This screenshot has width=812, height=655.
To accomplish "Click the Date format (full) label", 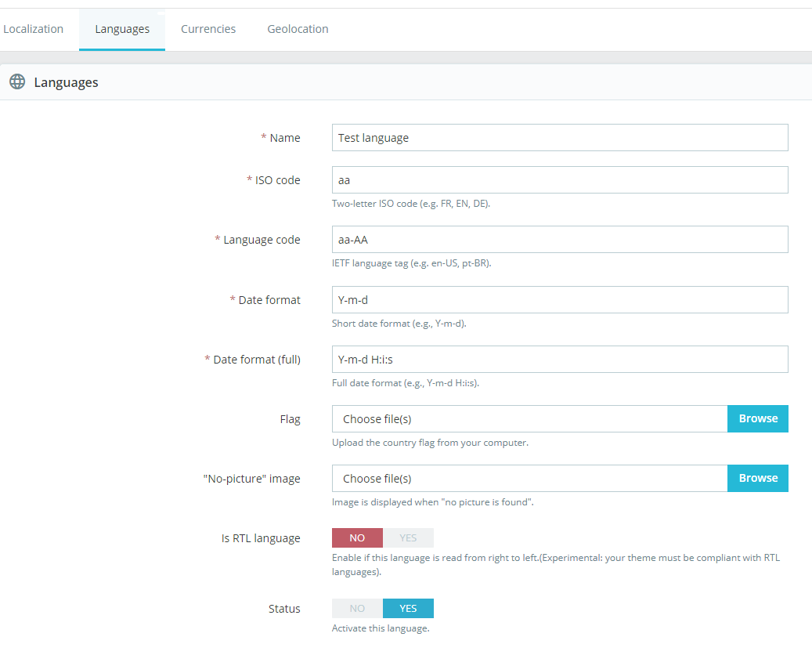I will [257, 360].
